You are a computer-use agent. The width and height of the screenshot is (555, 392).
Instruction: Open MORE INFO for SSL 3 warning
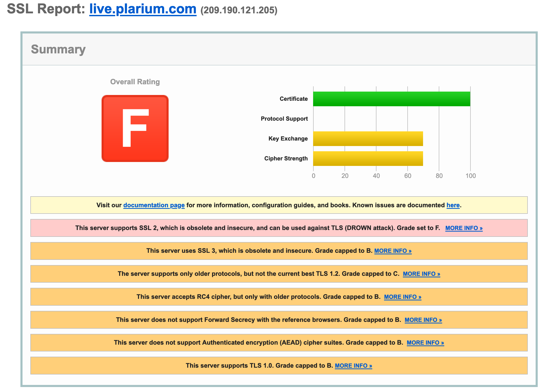tap(393, 251)
